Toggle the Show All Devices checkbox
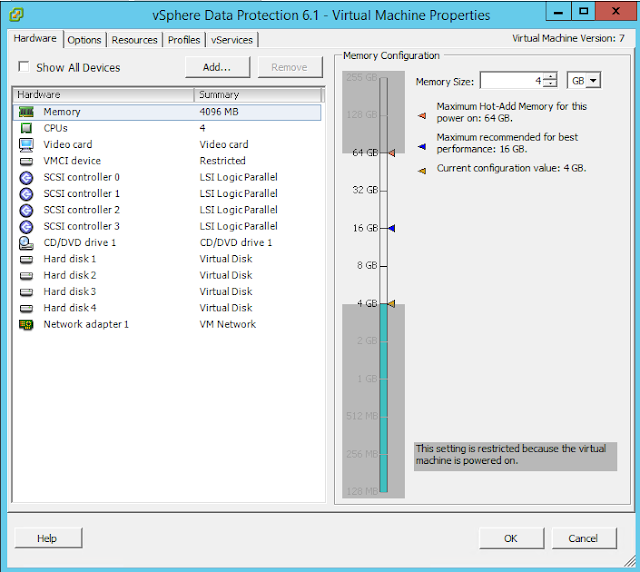Image resolution: width=640 pixels, height=572 pixels. point(24,67)
